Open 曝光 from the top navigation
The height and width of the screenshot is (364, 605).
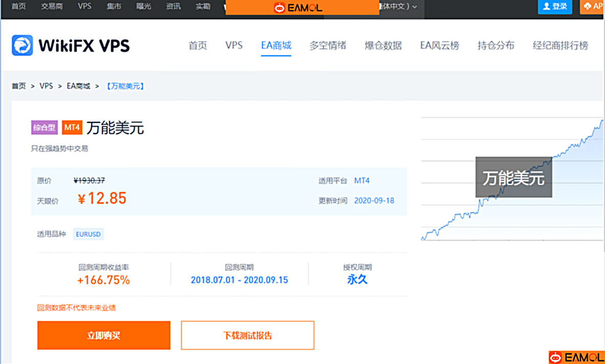click(143, 7)
